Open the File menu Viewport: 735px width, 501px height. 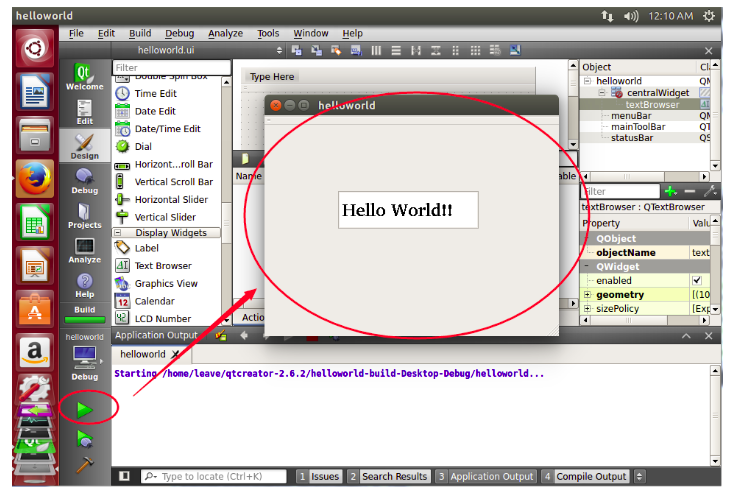pos(76,33)
